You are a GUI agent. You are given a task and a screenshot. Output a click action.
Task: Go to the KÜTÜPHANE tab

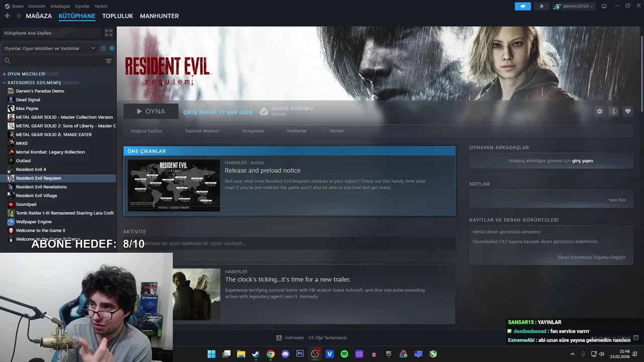tap(77, 16)
